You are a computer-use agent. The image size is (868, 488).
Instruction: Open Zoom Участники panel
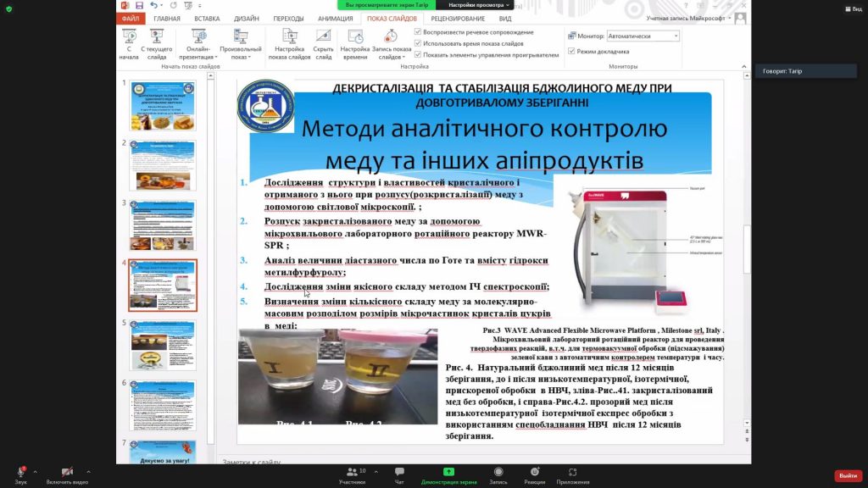click(352, 474)
